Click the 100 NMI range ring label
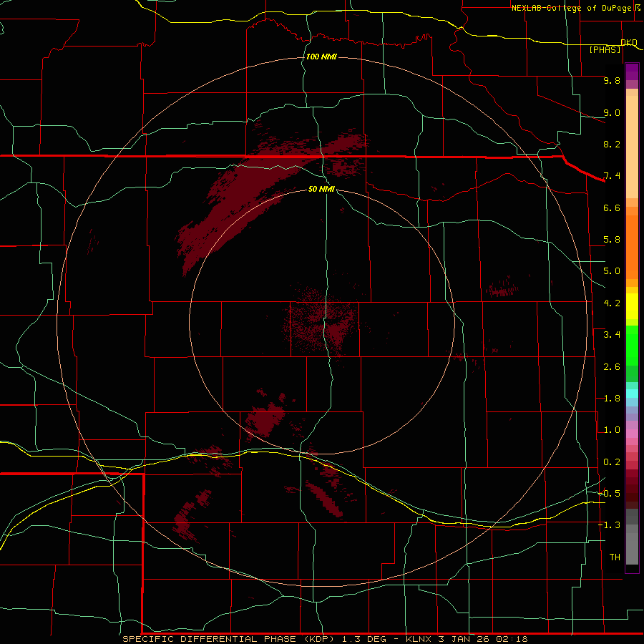The height and width of the screenshot is (644, 644). coord(321,57)
